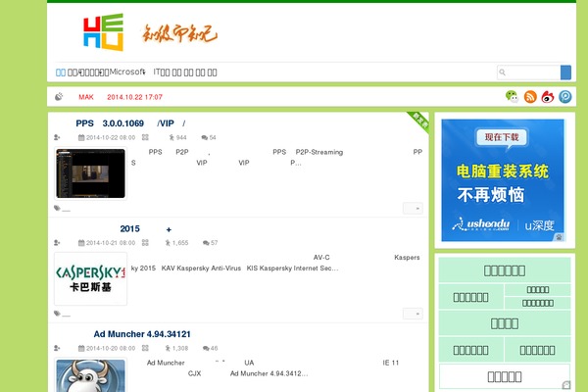Viewport: 588px width, 392px height.
Task: Click the author icon on Ad Muncher post
Action: 57,349
